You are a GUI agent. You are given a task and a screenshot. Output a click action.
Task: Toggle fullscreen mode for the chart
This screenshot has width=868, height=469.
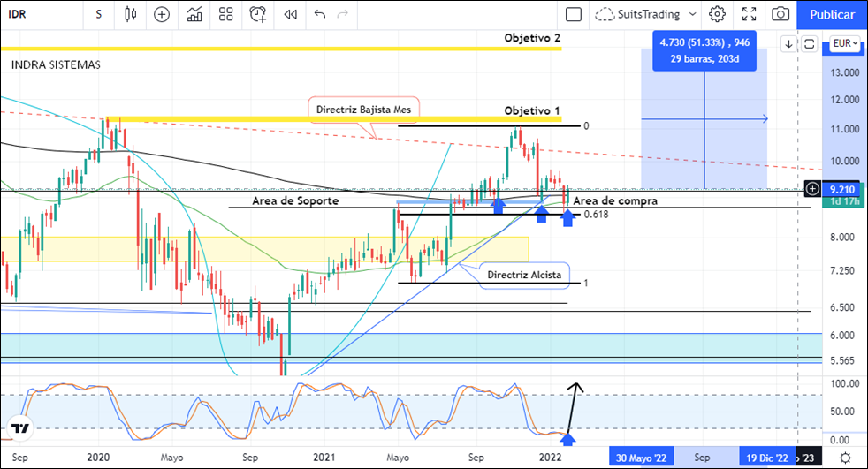(749, 14)
